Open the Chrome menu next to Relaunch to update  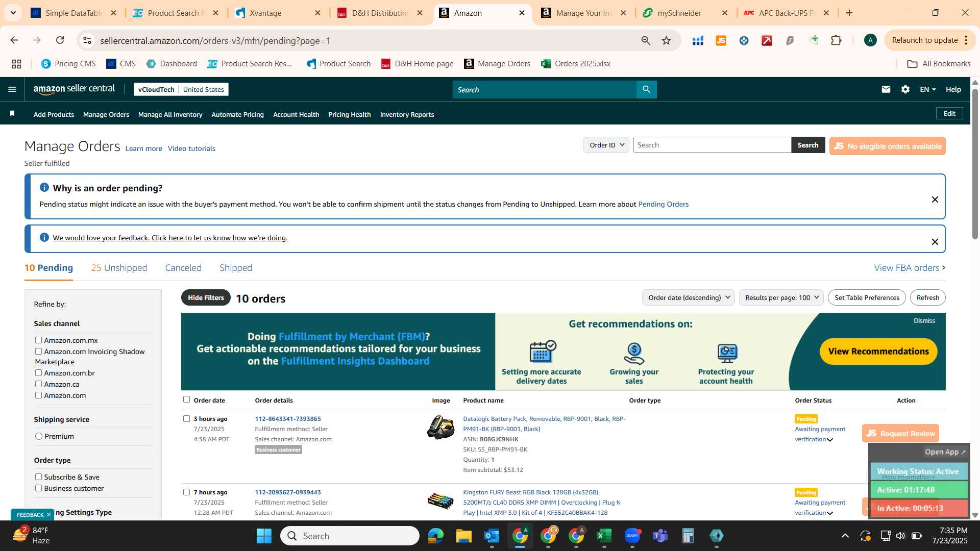point(966,40)
